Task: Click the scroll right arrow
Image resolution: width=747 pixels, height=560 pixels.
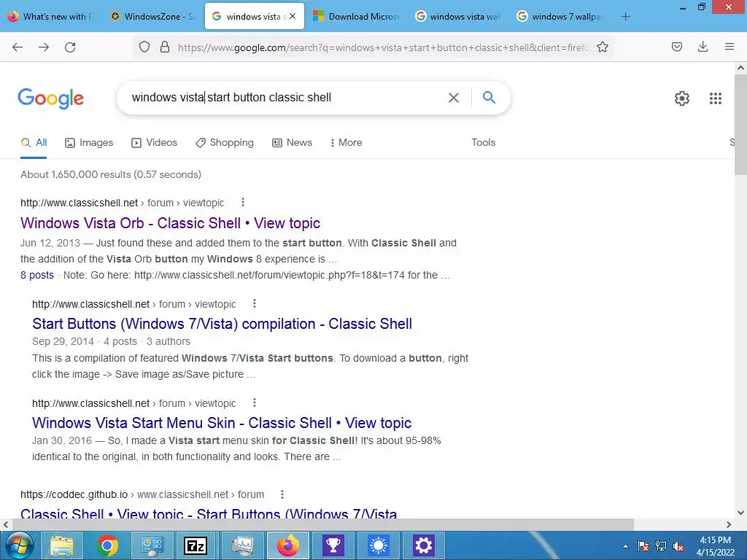Action: pos(729,524)
